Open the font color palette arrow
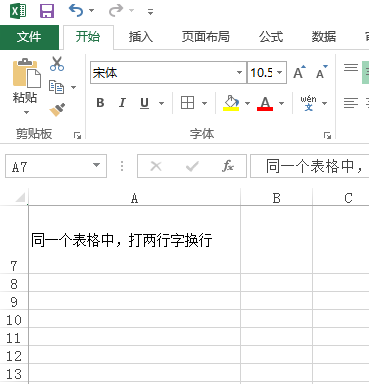 (x=282, y=103)
